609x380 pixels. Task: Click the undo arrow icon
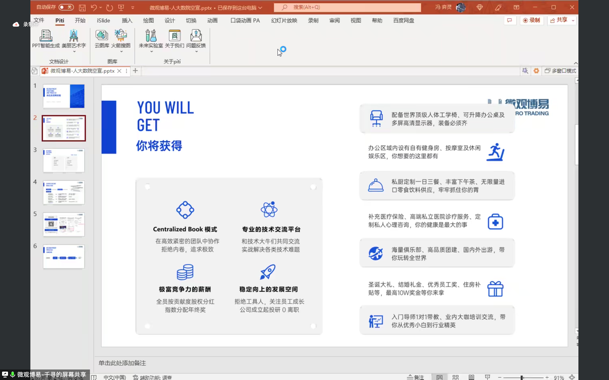pyautogui.click(x=94, y=7)
